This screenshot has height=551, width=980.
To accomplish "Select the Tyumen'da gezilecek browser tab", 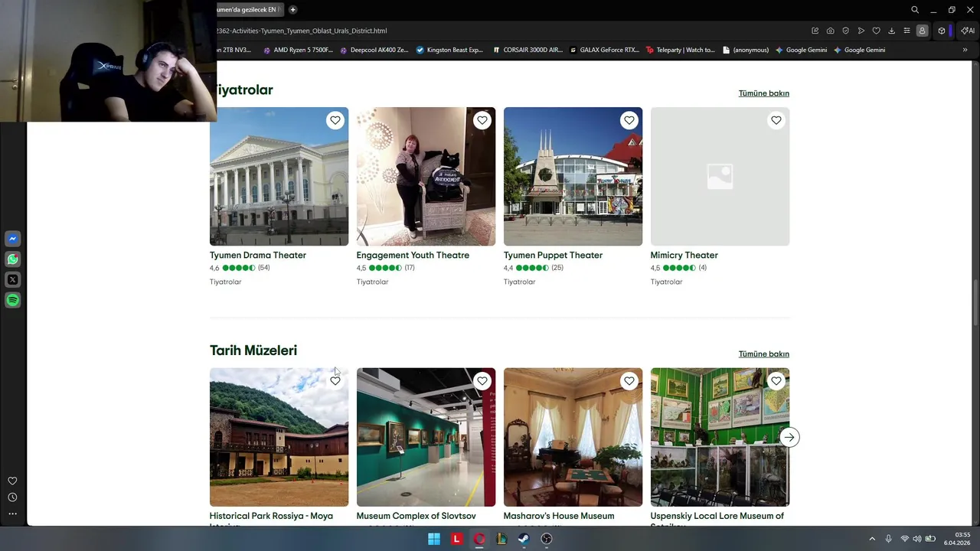I will [250, 10].
